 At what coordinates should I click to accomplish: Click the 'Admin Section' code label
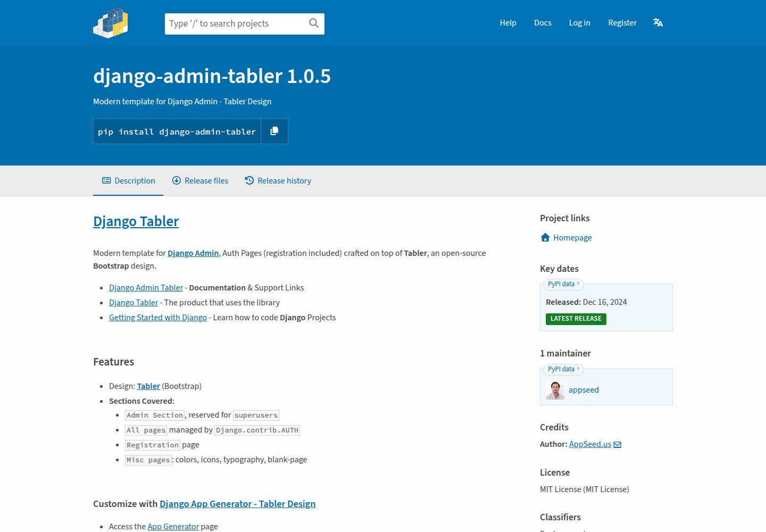[155, 415]
